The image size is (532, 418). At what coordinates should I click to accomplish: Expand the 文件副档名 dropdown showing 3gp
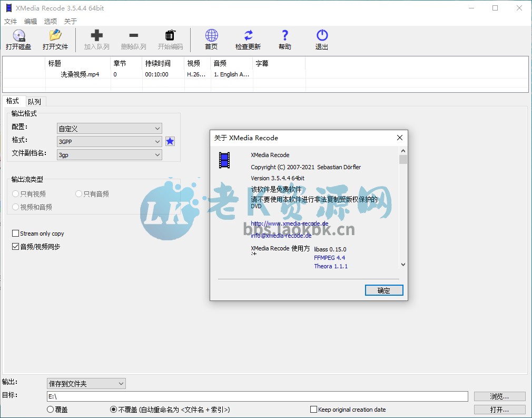tap(109, 155)
